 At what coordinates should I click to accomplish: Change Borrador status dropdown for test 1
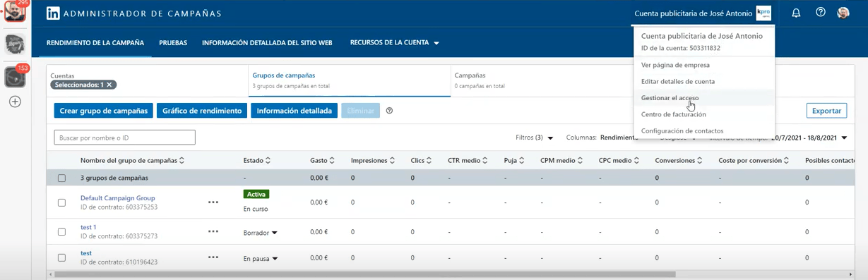261,232
